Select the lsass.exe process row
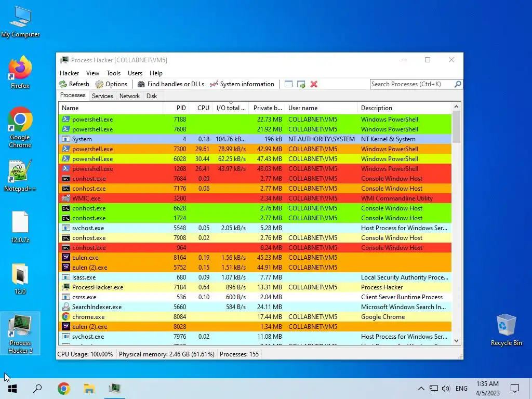This screenshot has width=532, height=399. pos(255,277)
